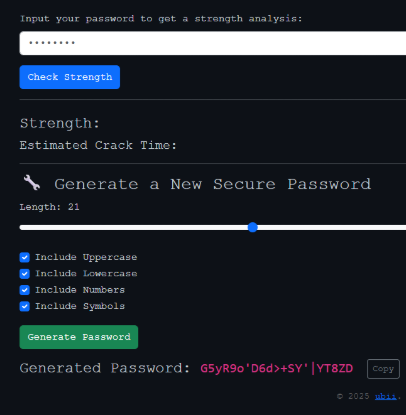Click the "Input your password" instruction text
Screen dimensions: 406x415
coord(161,19)
